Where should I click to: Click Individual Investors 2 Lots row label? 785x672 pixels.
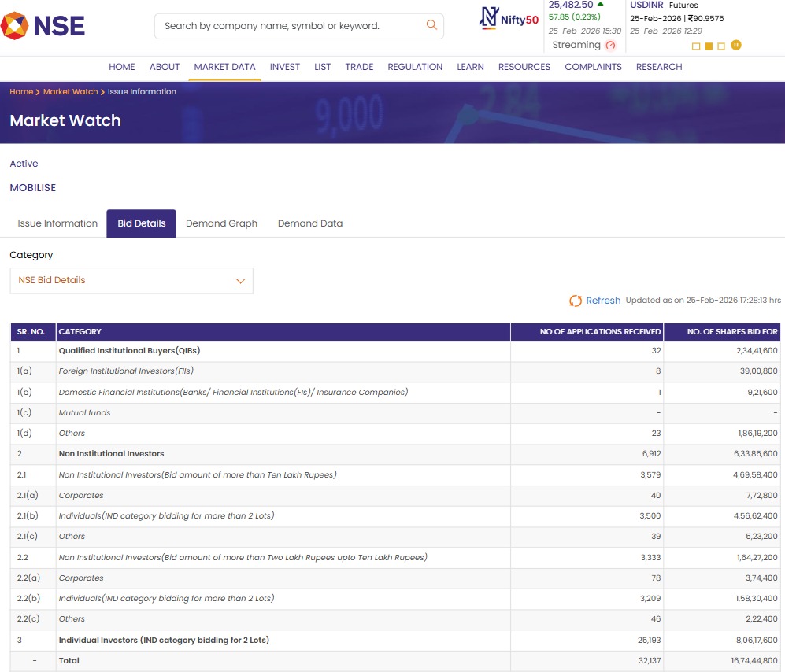coord(164,640)
